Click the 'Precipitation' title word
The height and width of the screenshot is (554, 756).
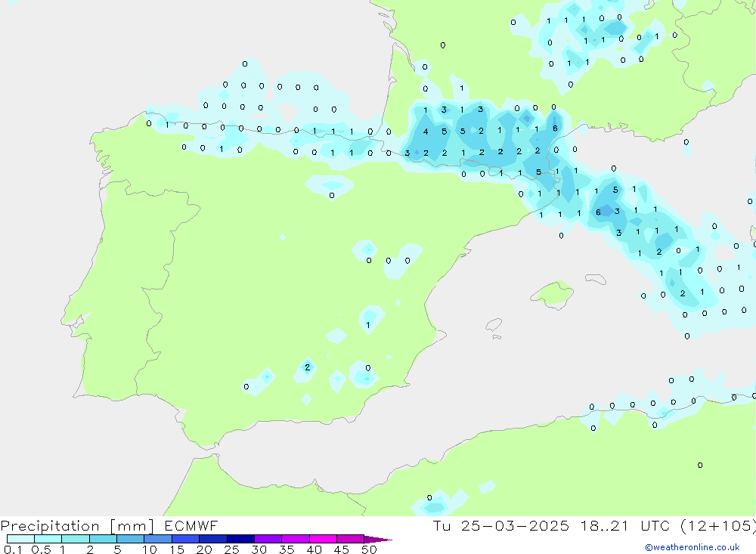50,526
